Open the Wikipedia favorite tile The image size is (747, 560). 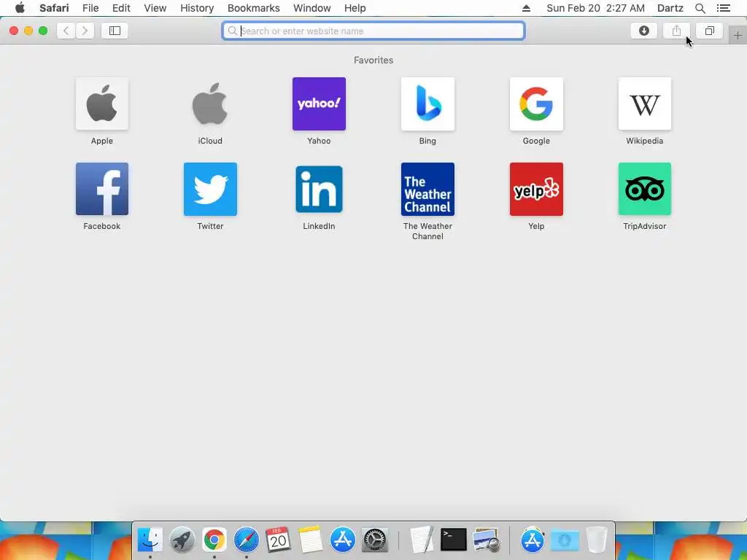[x=645, y=104]
